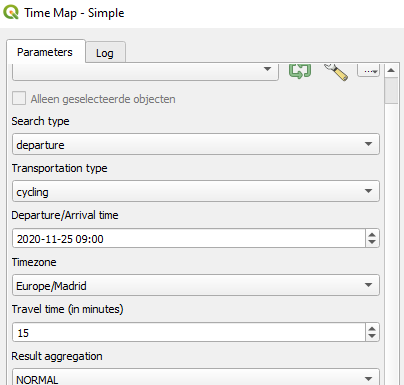Image resolution: width=404 pixels, height=385 pixels.
Task: Open Search type dropdown showing departure
Action: (x=196, y=144)
